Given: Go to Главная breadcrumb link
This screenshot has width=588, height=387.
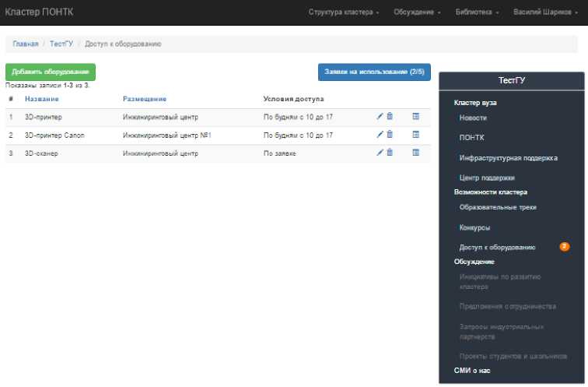Looking at the screenshot, I should coord(25,44).
